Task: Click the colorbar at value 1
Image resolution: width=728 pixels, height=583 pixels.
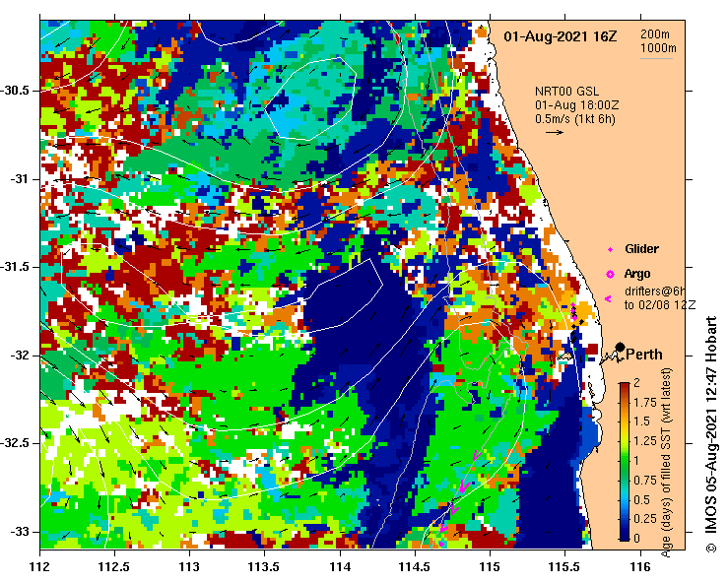Action: (625, 462)
